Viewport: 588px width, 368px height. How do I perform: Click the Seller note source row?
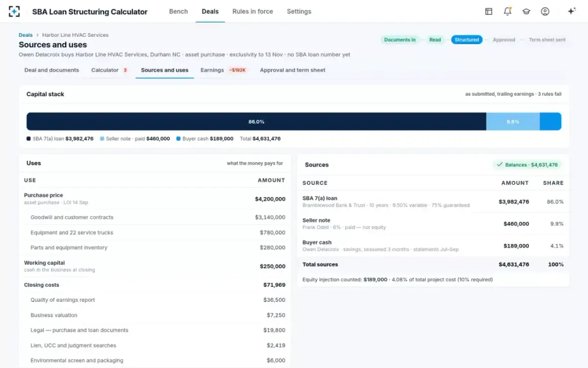433,224
